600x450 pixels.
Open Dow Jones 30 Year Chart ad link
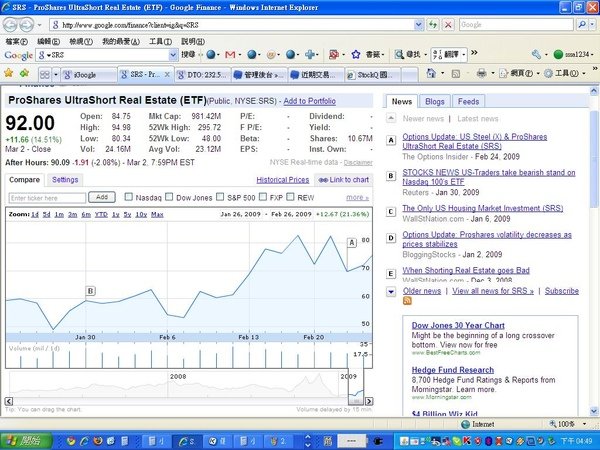click(x=458, y=325)
